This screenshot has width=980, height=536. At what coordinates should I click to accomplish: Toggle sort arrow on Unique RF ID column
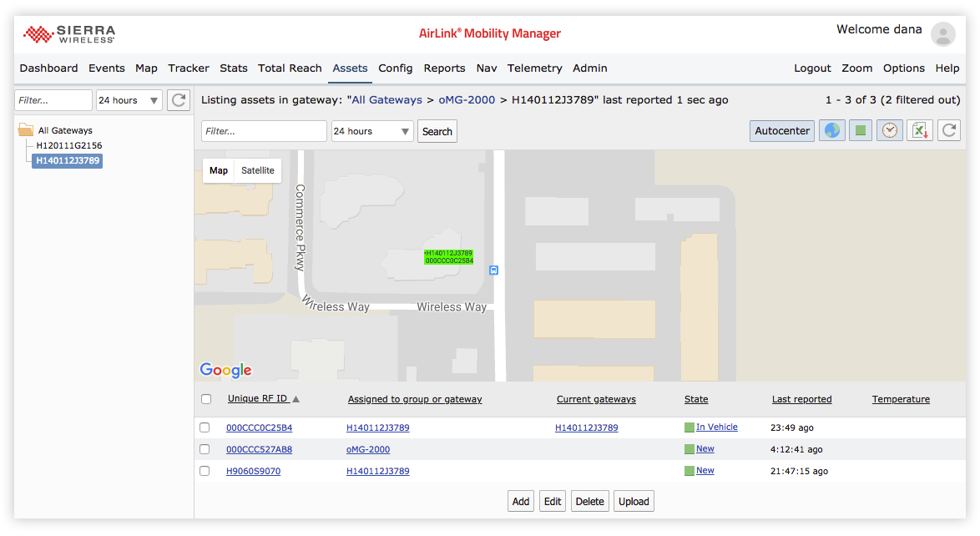pos(296,399)
